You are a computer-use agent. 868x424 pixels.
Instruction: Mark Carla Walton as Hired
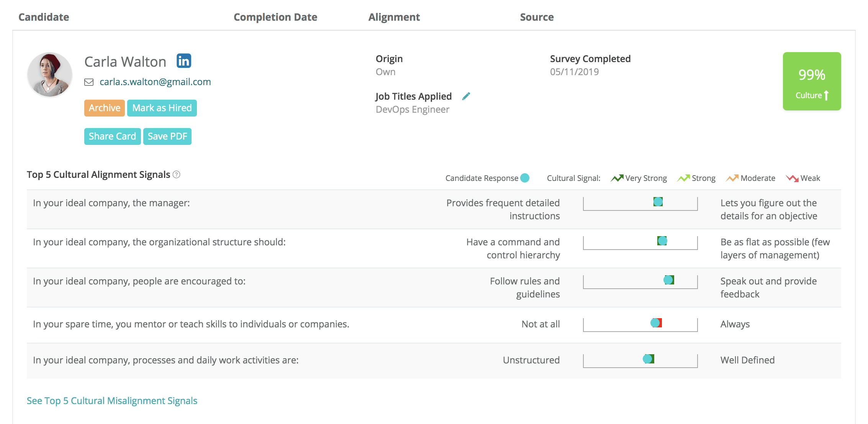[162, 108]
